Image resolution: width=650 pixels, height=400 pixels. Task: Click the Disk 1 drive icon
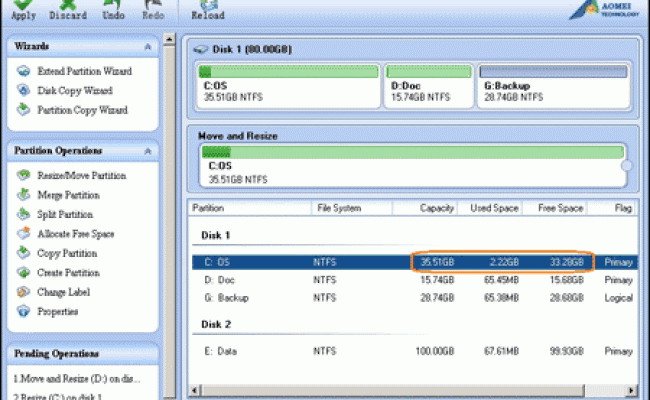[201, 49]
